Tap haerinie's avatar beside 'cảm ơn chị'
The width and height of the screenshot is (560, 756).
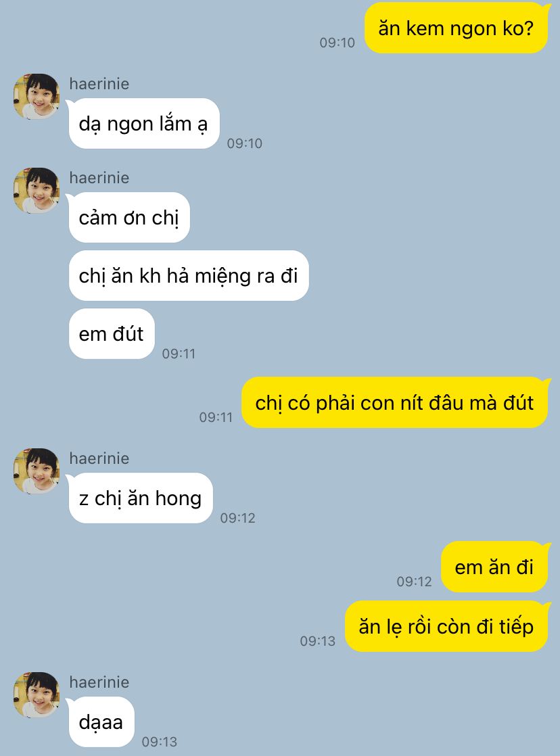click(37, 191)
